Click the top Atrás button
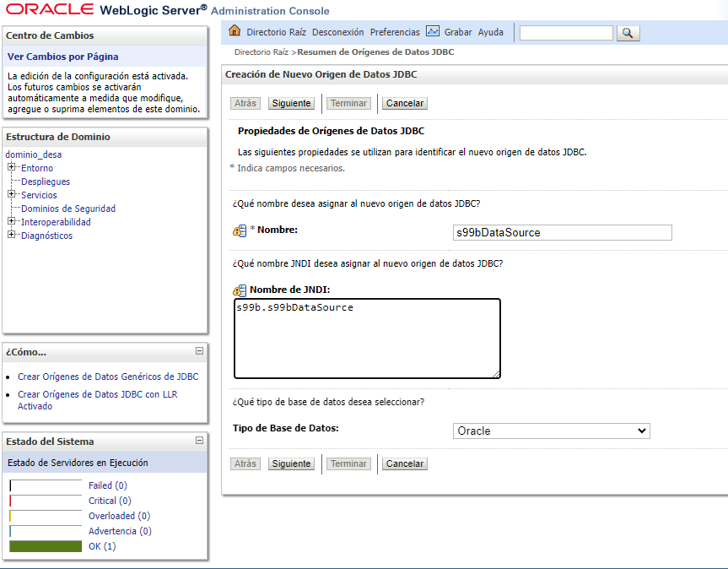Image resolution: width=728 pixels, height=569 pixels. click(245, 103)
